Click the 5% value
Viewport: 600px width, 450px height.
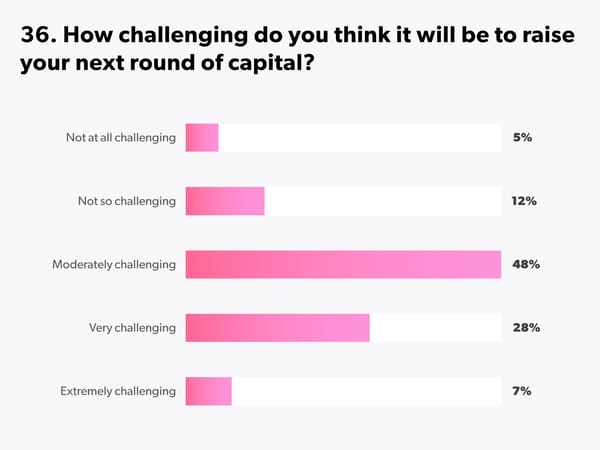point(521,138)
